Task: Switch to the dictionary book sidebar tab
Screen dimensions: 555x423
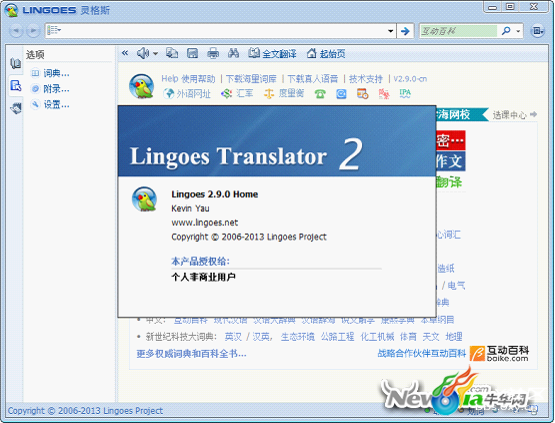Action: point(15,64)
